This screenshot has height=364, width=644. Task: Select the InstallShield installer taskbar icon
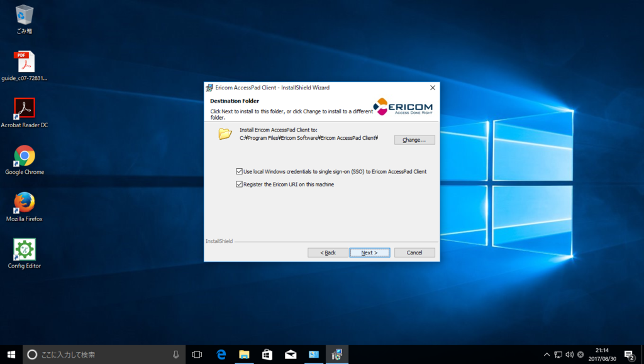click(337, 355)
